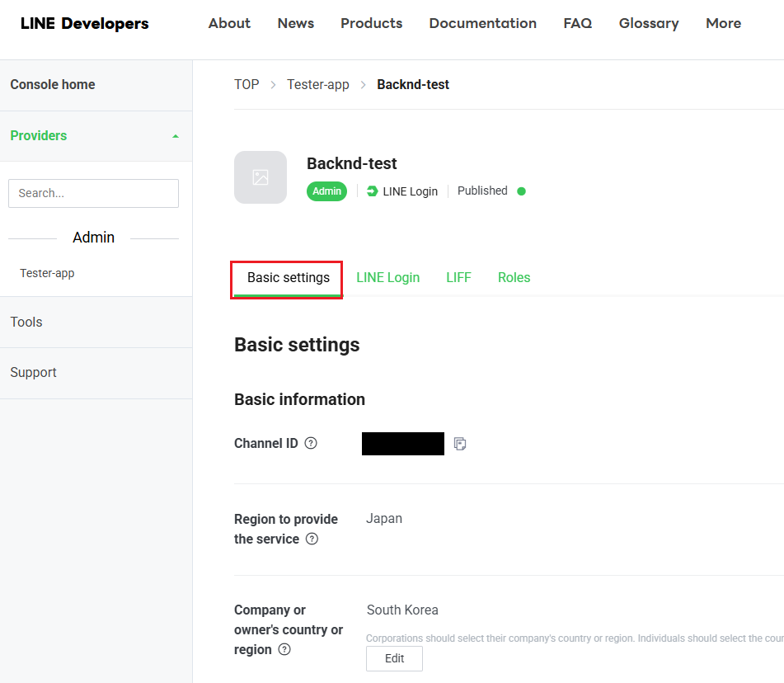
Task: Go to Console home
Action: pyautogui.click(x=53, y=84)
